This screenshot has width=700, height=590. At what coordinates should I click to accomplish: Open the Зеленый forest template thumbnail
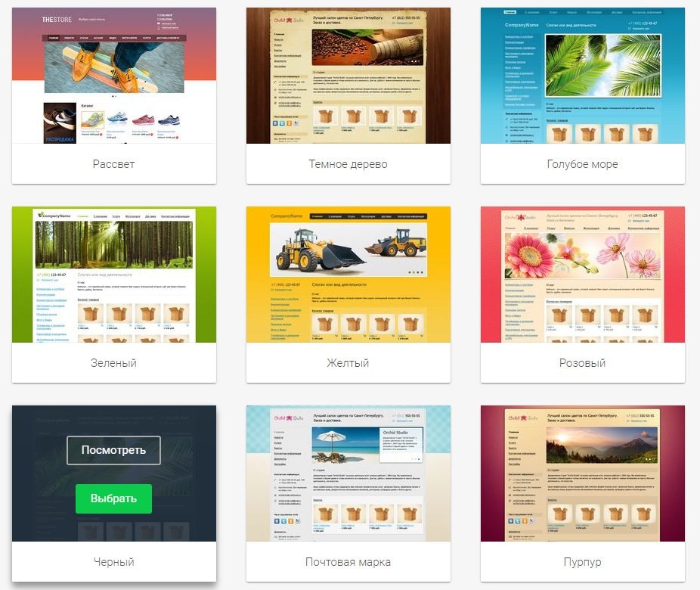tap(114, 275)
